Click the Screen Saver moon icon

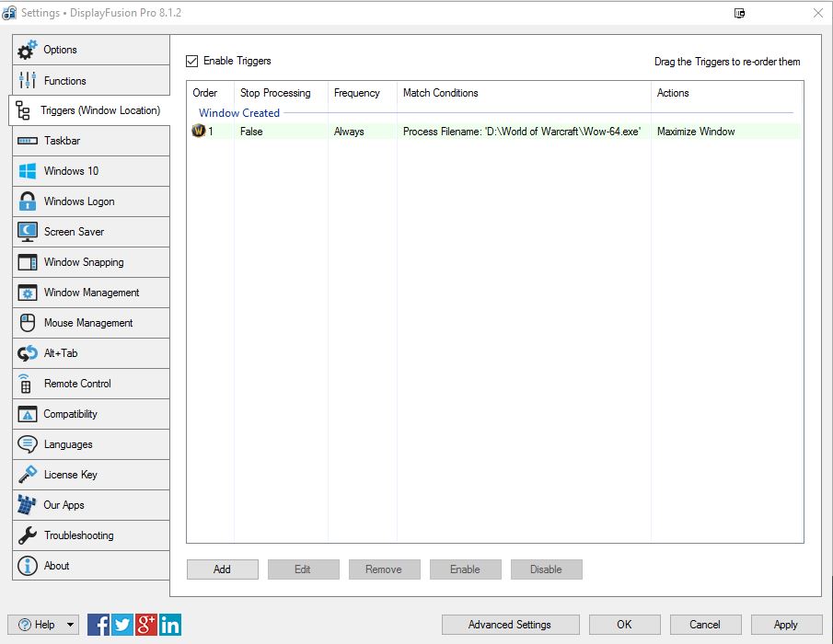(x=28, y=232)
